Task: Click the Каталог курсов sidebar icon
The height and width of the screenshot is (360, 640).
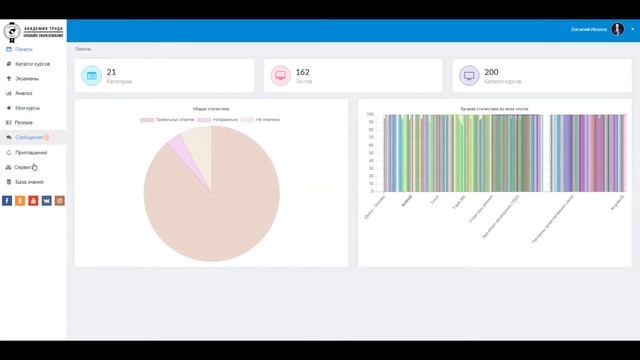Action: (9, 64)
